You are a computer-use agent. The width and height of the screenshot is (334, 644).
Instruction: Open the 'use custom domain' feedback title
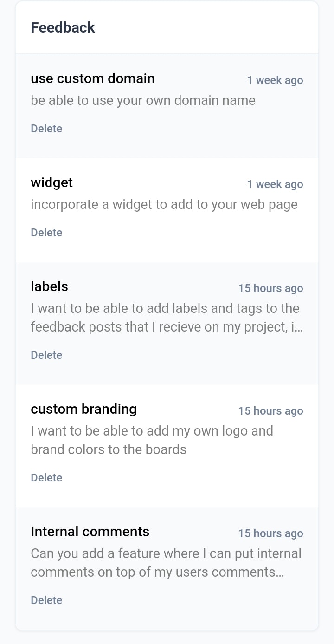tap(93, 78)
